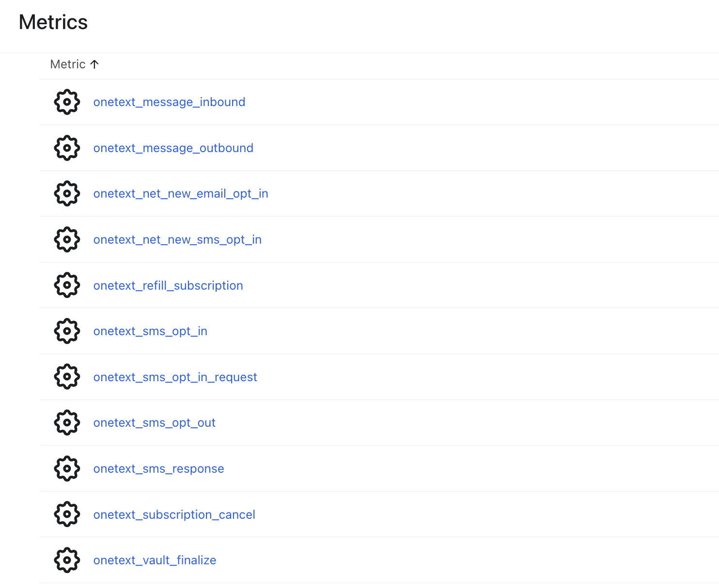719x588 pixels.
Task: Open settings gear for onetext_vault_finalize
Action: point(66,560)
